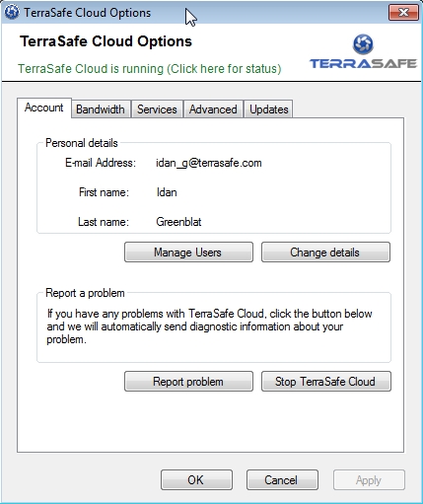
Task: Open the Services tab
Action: [157, 109]
